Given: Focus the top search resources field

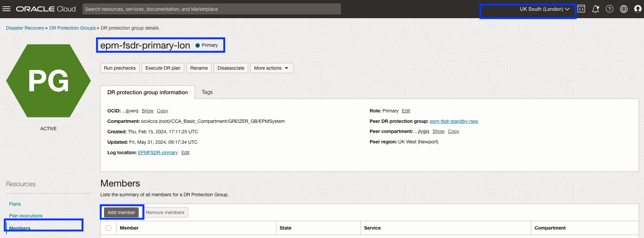Looking at the screenshot, I should click(212, 9).
